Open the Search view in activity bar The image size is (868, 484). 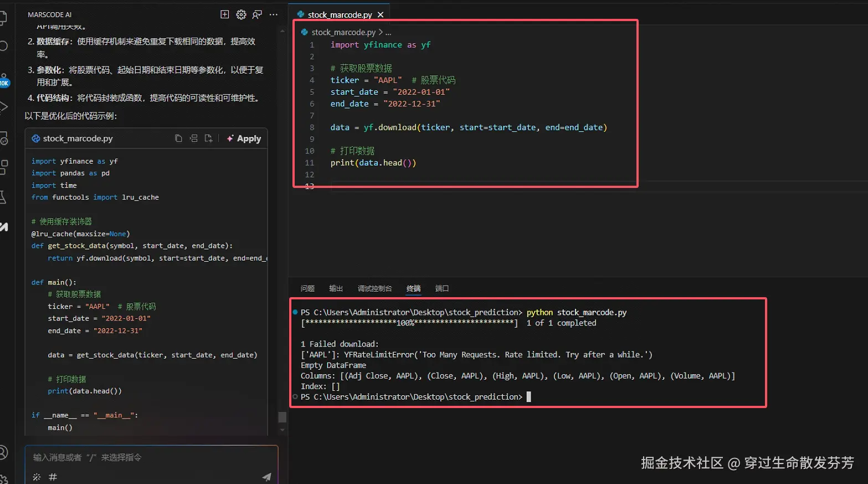click(3, 46)
